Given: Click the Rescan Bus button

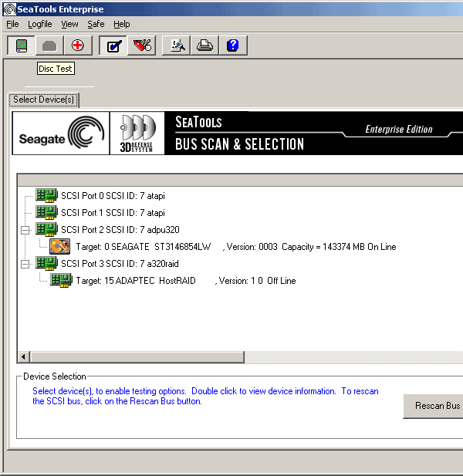Looking at the screenshot, I should point(434,406).
